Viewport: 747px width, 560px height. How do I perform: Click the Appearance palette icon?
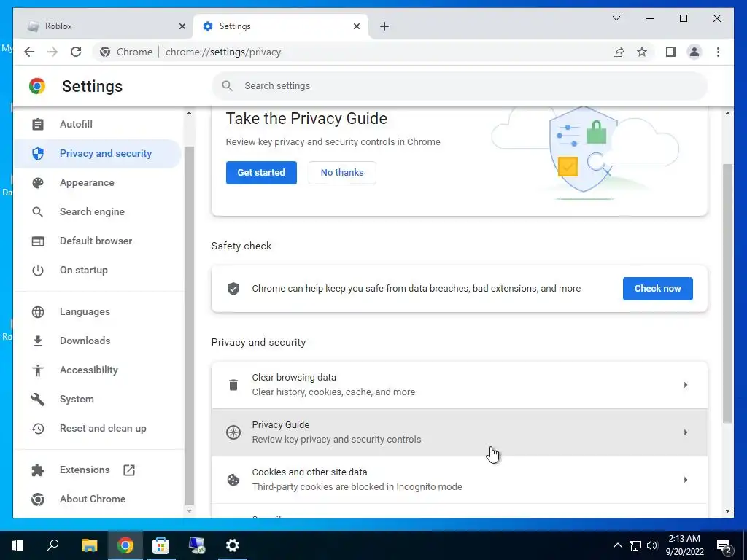point(38,183)
